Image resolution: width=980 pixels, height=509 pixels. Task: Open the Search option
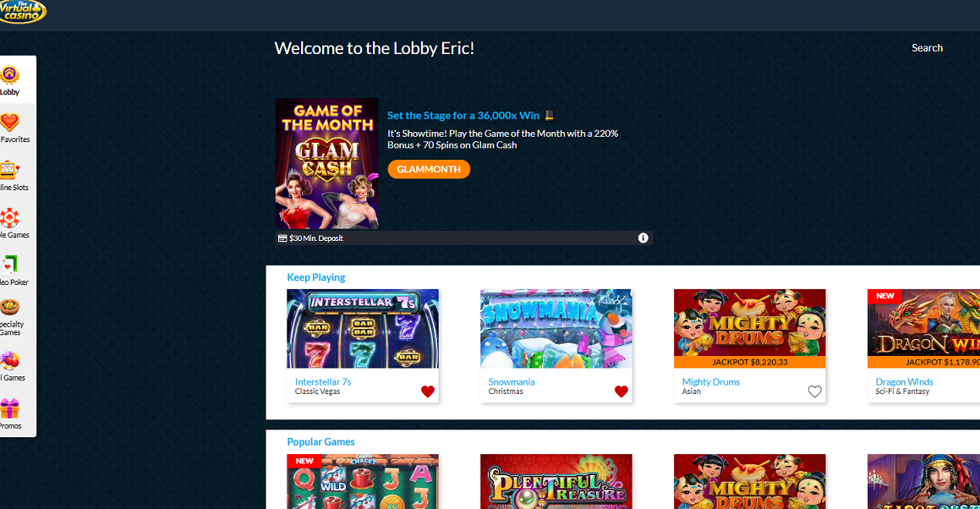click(x=927, y=48)
